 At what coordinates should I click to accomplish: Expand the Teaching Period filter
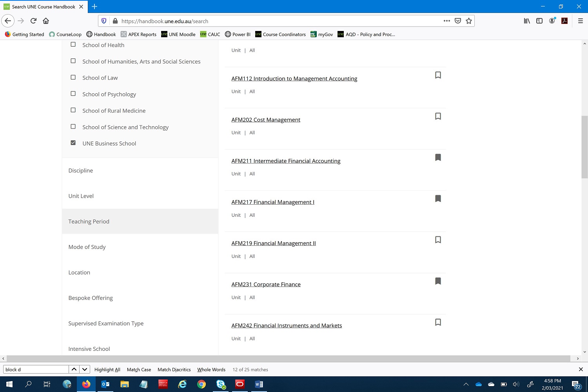[140, 221]
